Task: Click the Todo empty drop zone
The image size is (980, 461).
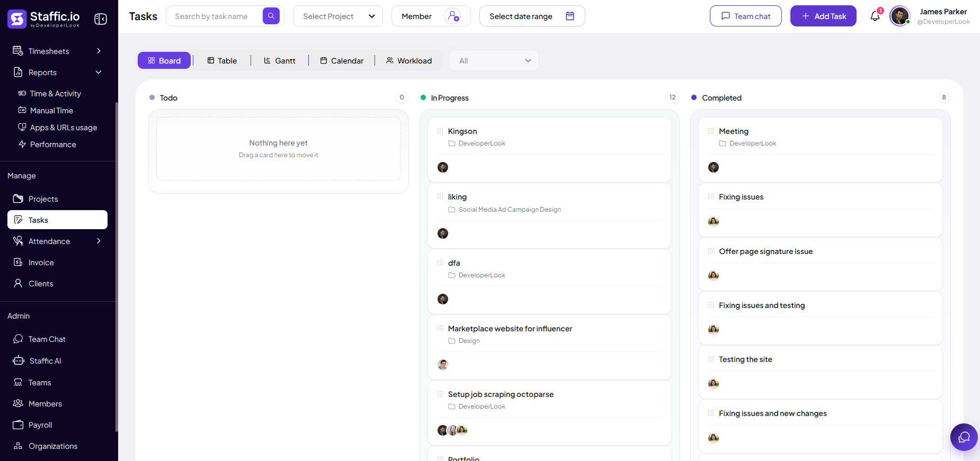Action: 279,149
